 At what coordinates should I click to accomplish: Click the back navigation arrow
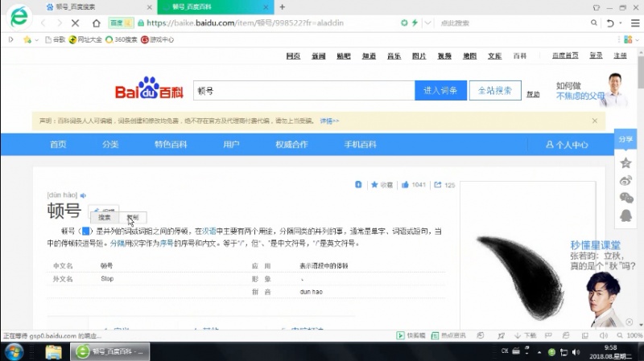click(x=43, y=23)
